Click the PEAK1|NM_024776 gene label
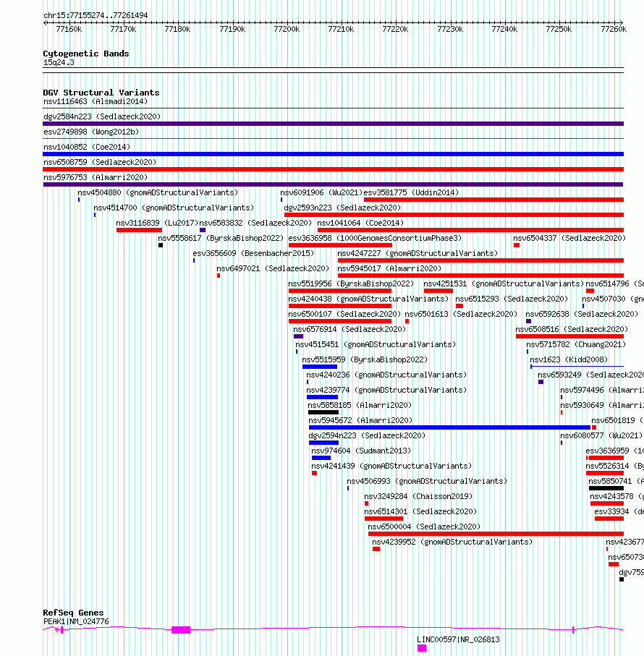This screenshot has width=644, height=656. [76, 622]
